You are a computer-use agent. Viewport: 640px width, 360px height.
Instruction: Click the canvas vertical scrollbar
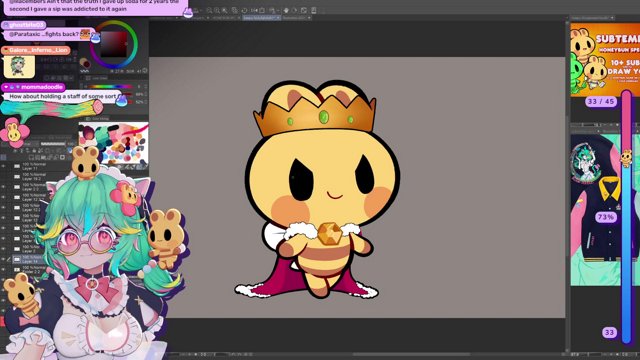click(x=567, y=186)
